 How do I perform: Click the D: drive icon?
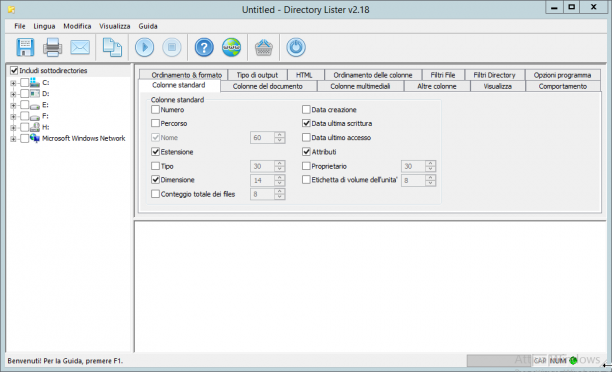point(35,94)
